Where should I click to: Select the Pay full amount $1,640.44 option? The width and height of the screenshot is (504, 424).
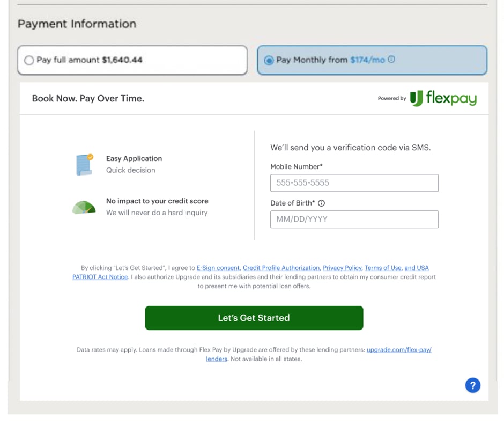coord(29,60)
